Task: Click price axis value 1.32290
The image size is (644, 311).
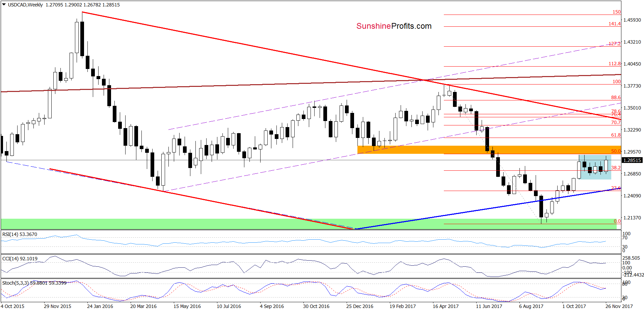Action: (x=632, y=130)
